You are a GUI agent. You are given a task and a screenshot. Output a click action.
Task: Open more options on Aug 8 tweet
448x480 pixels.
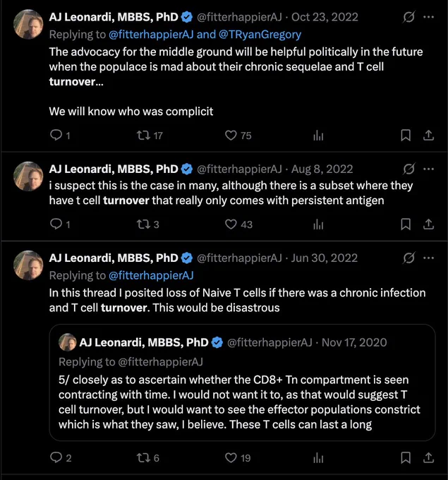pyautogui.click(x=428, y=169)
